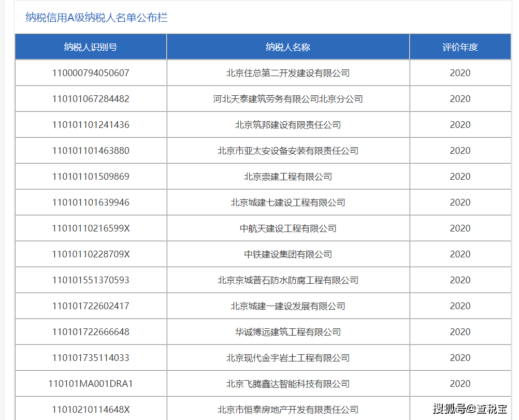Select taxpayer ID 110101735114033
Viewport: 519px width, 420px height.
(x=91, y=358)
